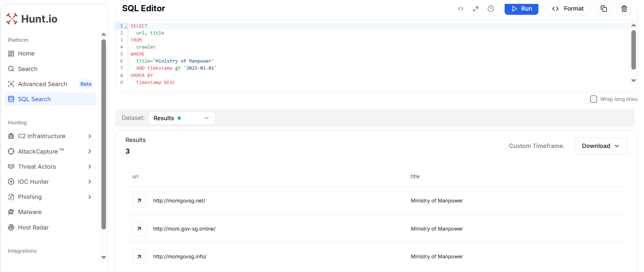Click the sidebar vertical scrollbar
This screenshot has height=272, width=644.
pyautogui.click(x=104, y=134)
